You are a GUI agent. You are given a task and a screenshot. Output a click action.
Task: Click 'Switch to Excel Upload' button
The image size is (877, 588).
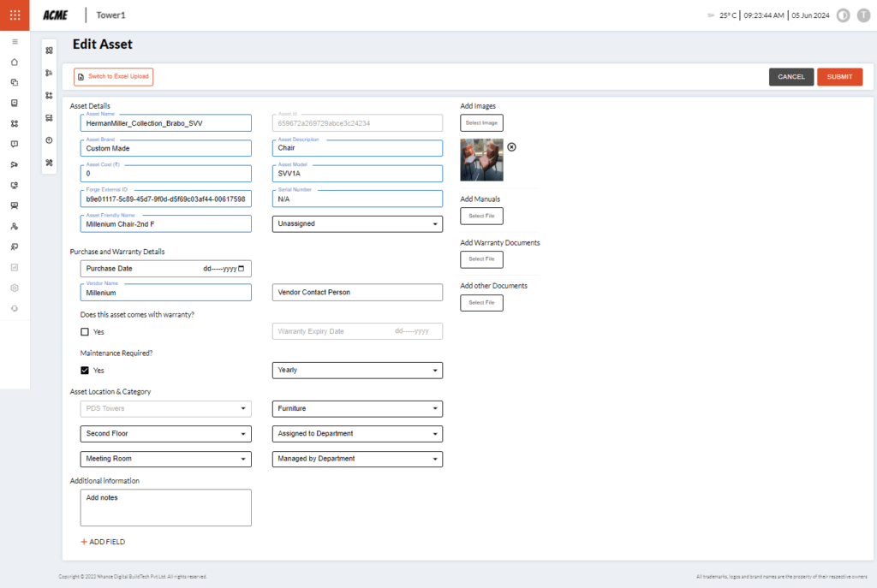pyautogui.click(x=114, y=77)
